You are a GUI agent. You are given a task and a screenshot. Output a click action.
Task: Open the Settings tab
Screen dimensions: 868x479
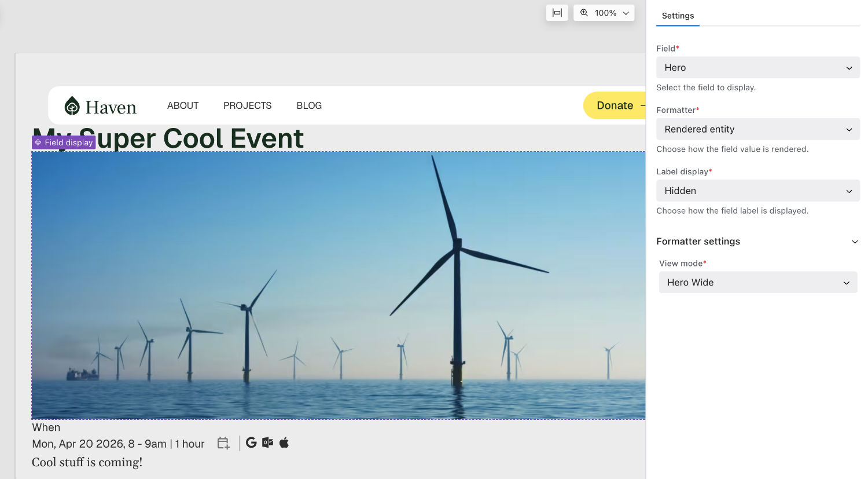[678, 16]
